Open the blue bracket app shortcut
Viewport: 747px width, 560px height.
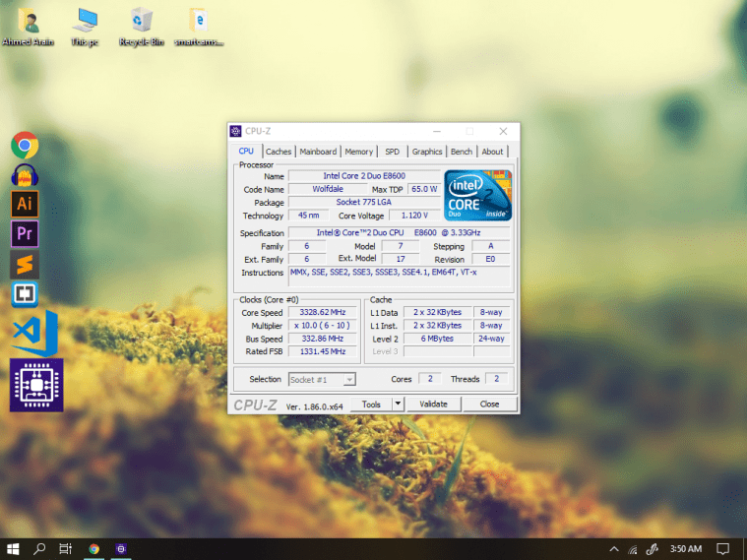pos(25,294)
